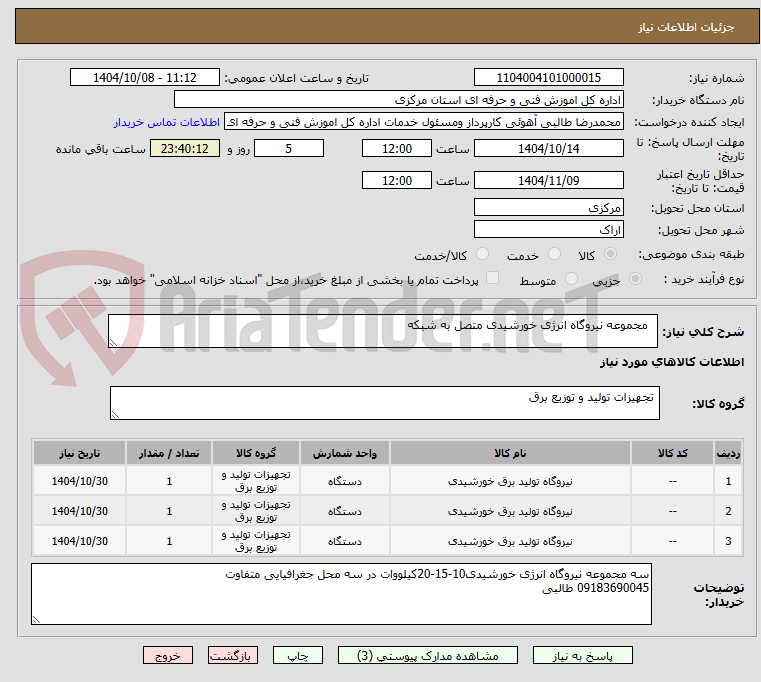The height and width of the screenshot is (682, 761).
Task: Click the چاپ print button
Action: pos(298,655)
